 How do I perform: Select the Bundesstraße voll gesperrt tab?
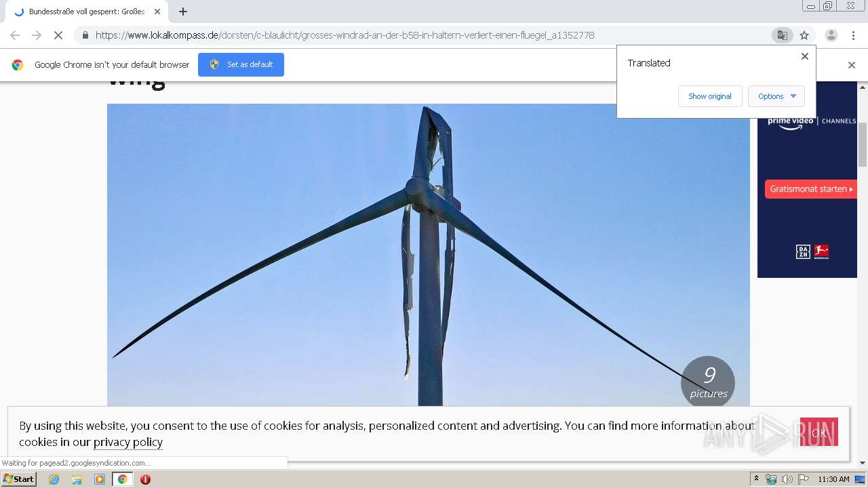(x=85, y=12)
